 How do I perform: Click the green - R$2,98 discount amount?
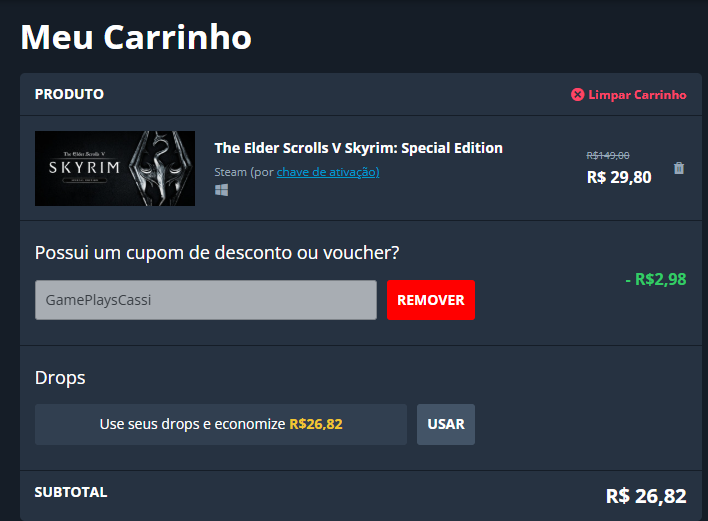click(656, 279)
